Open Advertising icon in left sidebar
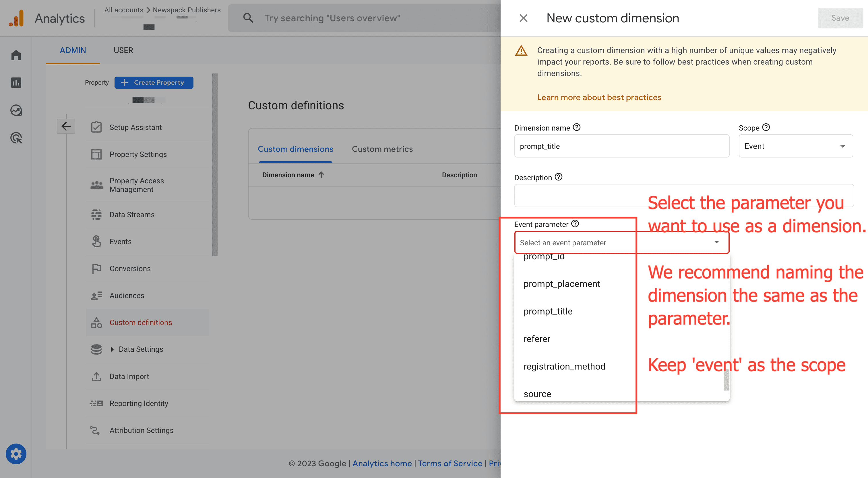Screen dimensions: 868x478 (16, 138)
